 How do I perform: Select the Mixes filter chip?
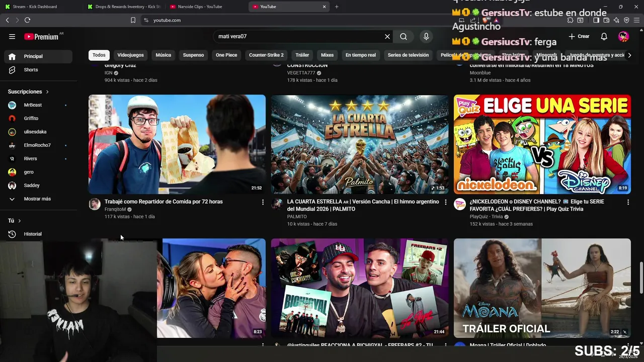pyautogui.click(x=327, y=55)
